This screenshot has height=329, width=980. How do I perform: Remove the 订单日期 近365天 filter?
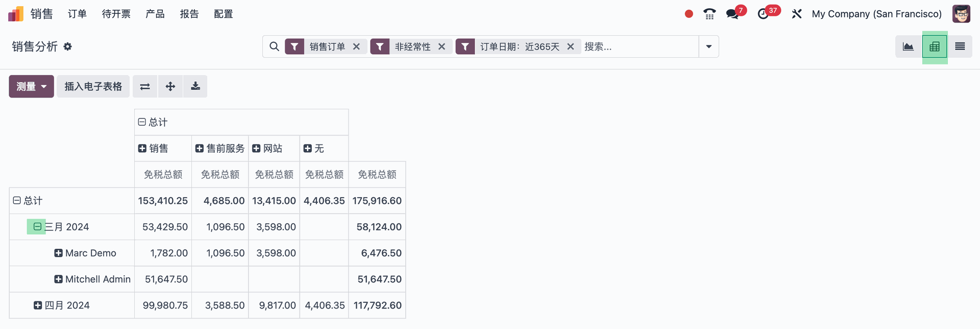[x=571, y=46]
